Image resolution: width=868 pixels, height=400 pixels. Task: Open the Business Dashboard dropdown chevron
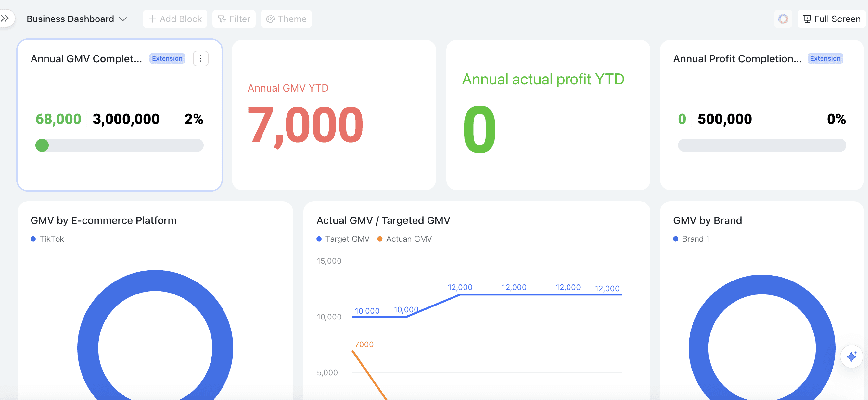click(x=123, y=19)
